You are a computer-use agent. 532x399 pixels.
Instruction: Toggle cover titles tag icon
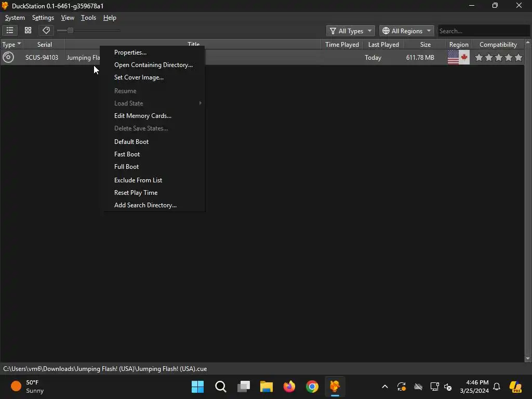[46, 31]
